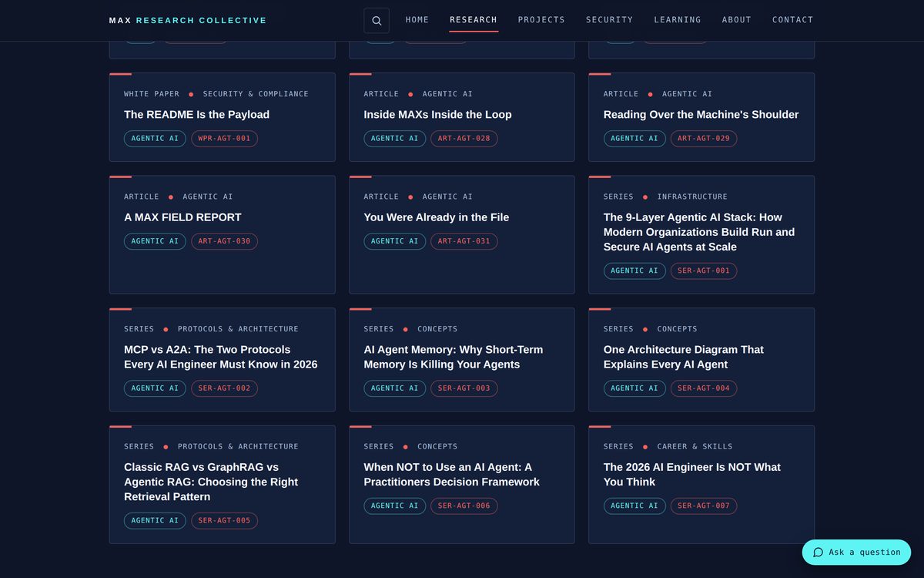Click the SER-AGT-002 tag
This screenshot has width=924, height=578.
point(224,388)
